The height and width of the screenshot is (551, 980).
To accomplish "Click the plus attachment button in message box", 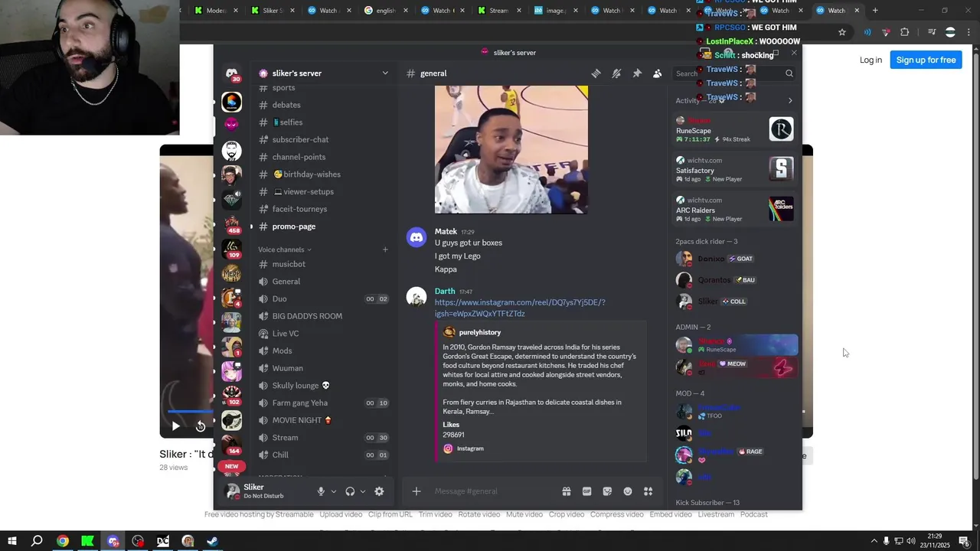I will coord(416,491).
